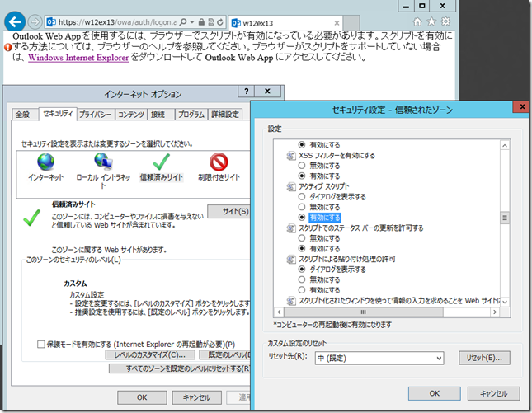This screenshot has width=532, height=413.
Task: Click the compatibility view icon in address bar
Action: (x=210, y=22)
